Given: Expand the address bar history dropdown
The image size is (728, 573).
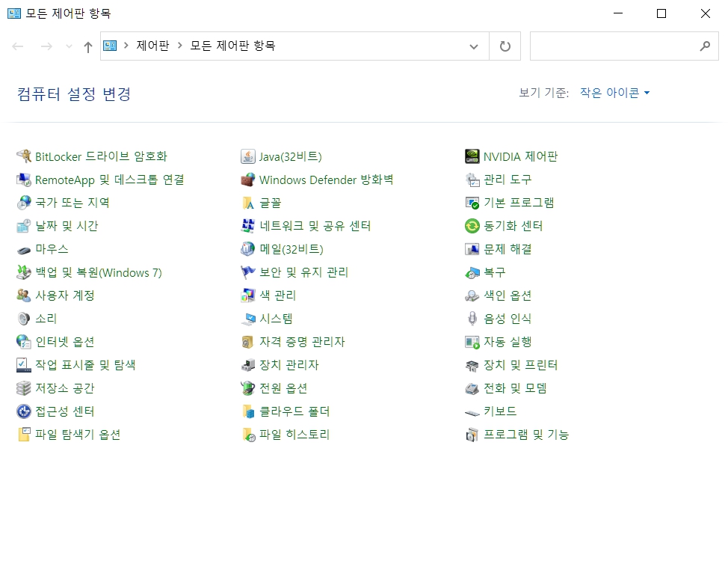Looking at the screenshot, I should point(474,46).
